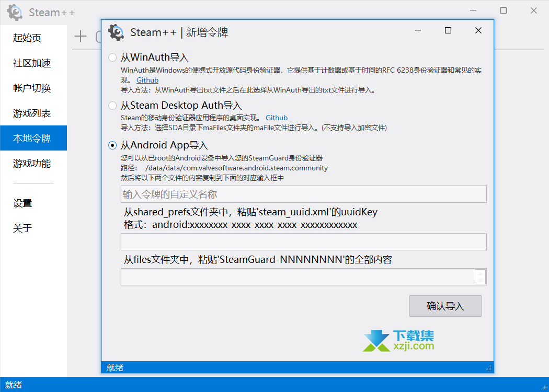
Task: Select the 从Steam Desktop Auth导入 radio option
Action: 112,106
